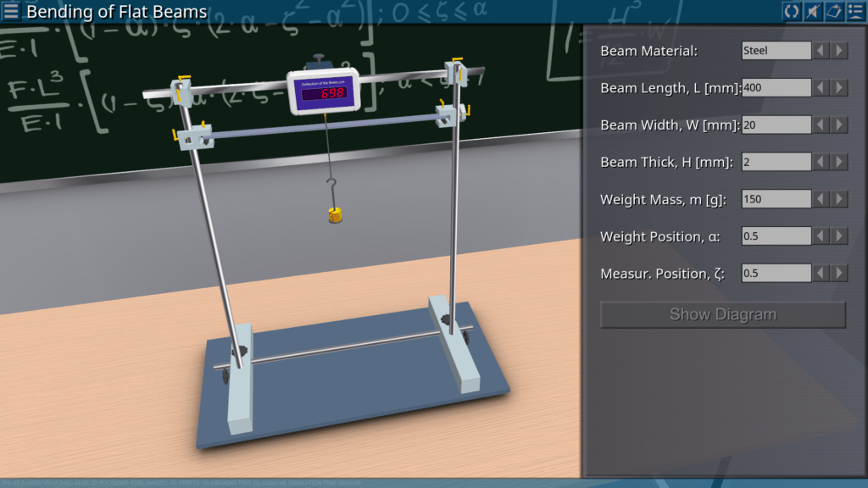
Task: Decrease Beam Length with left arrow
Action: click(821, 88)
